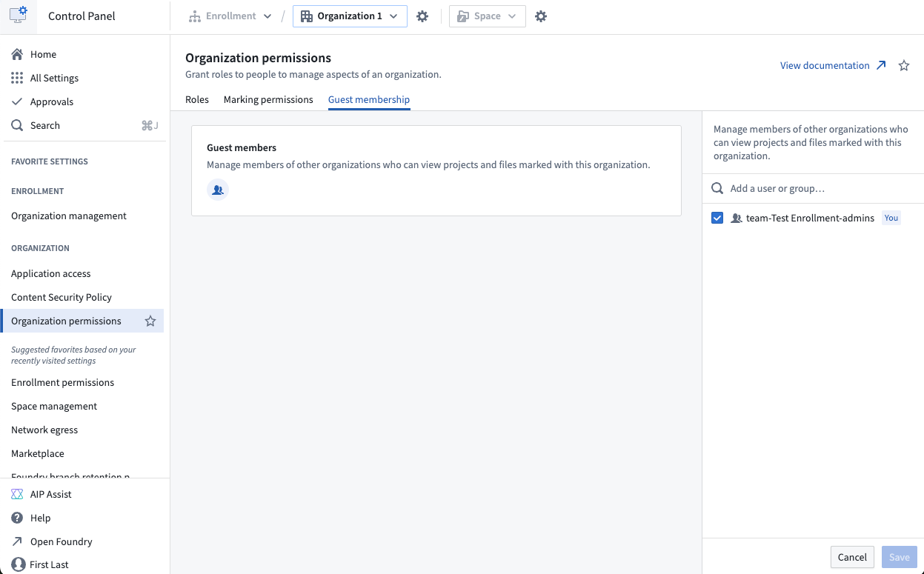Open the Organization 1 selector dropdown
The height and width of the screenshot is (574, 924).
click(x=350, y=16)
